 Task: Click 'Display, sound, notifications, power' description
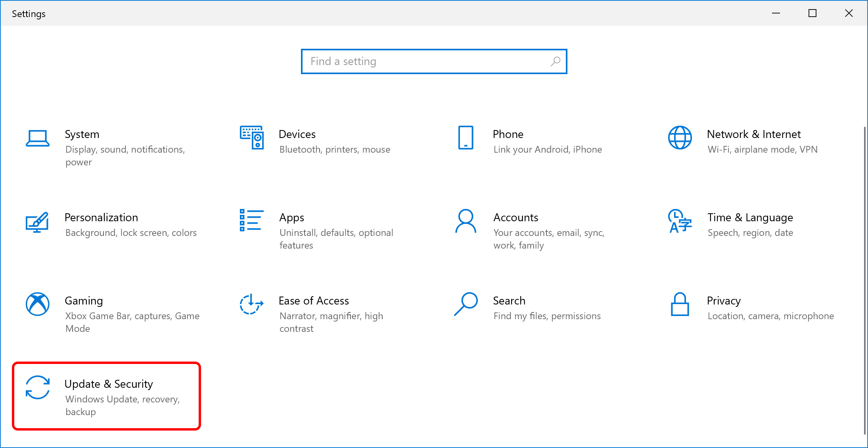click(x=125, y=156)
